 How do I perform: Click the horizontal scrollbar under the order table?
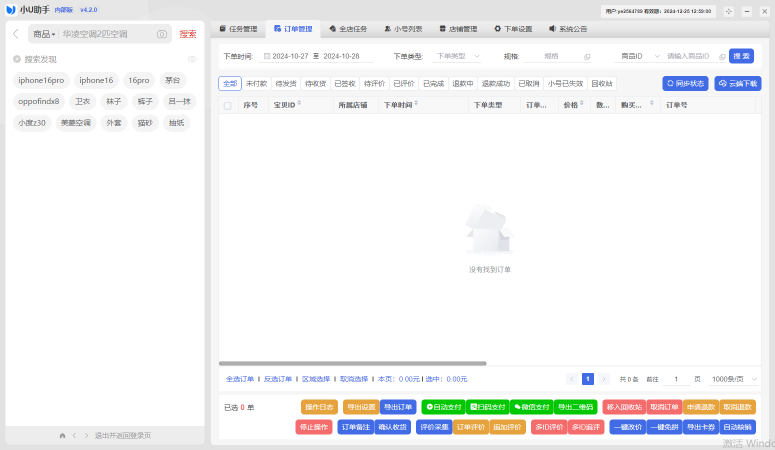coord(352,363)
